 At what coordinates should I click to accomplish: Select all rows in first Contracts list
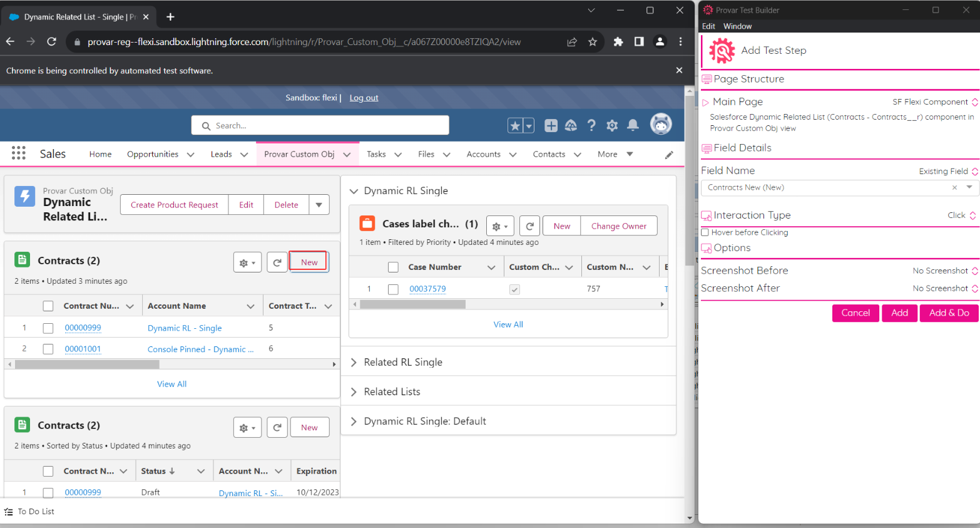(48, 306)
